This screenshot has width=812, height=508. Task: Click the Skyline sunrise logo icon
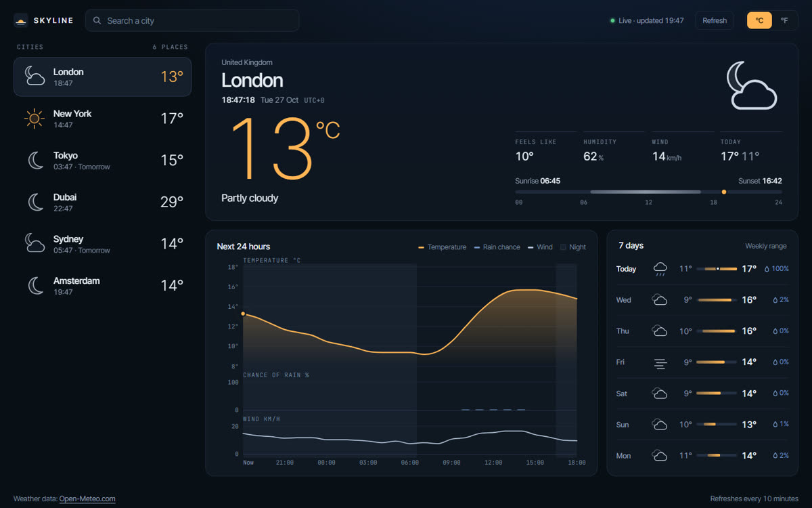[21, 21]
